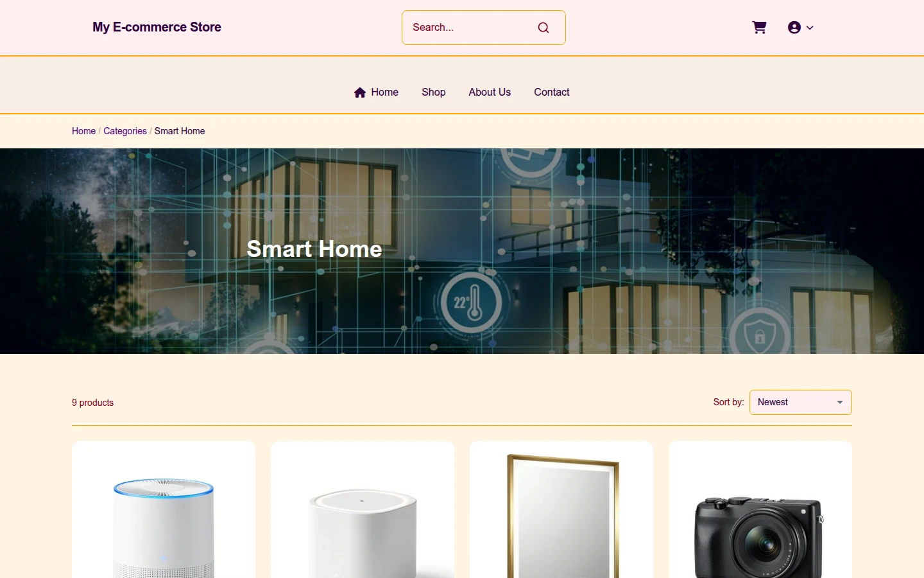Follow the Home breadcrumb link
924x578 pixels.
83,131
